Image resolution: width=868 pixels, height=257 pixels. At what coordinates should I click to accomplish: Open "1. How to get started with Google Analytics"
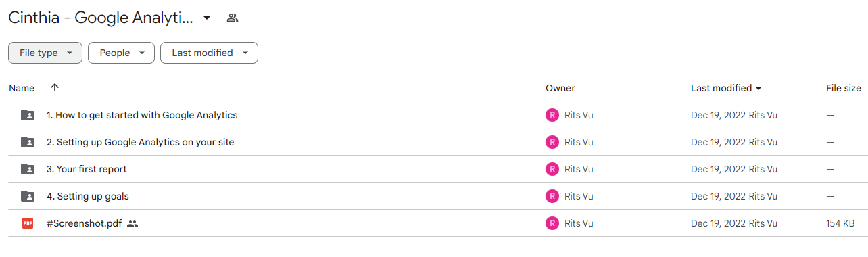(x=142, y=115)
